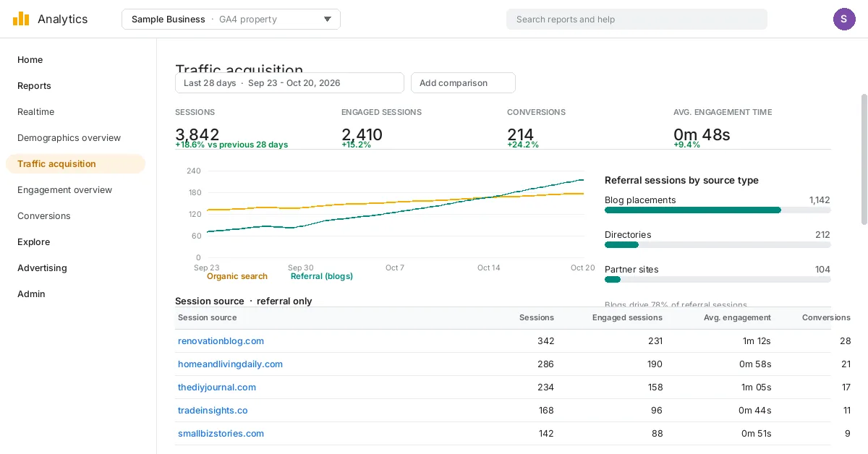Click the Organic search legend label

point(237,276)
